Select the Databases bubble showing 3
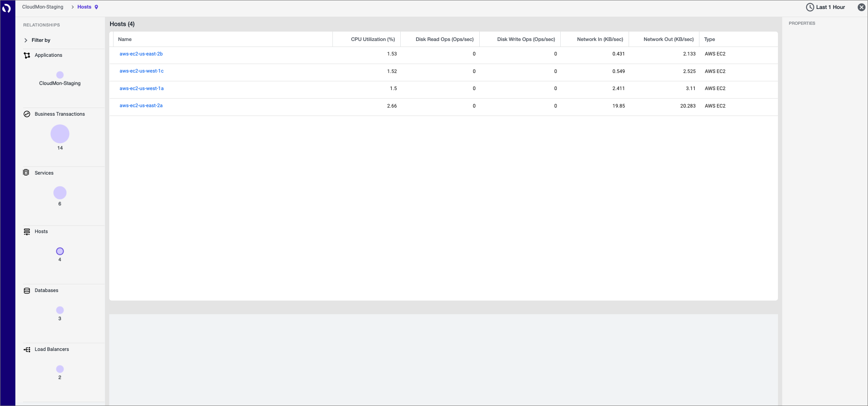This screenshot has height=406, width=868. [x=60, y=310]
